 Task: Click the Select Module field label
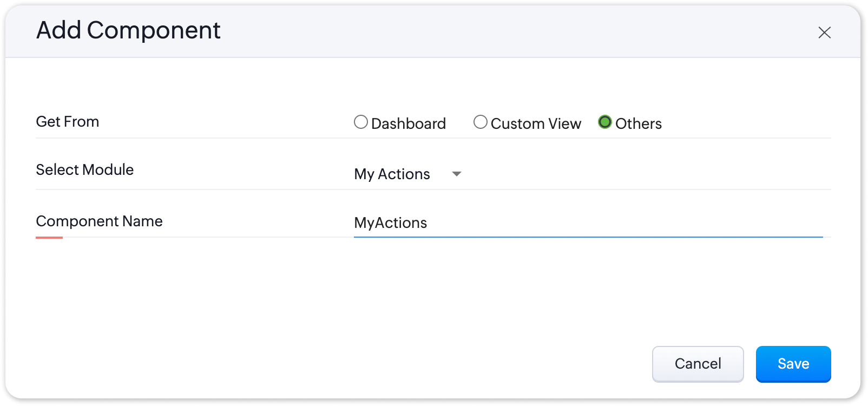85,170
